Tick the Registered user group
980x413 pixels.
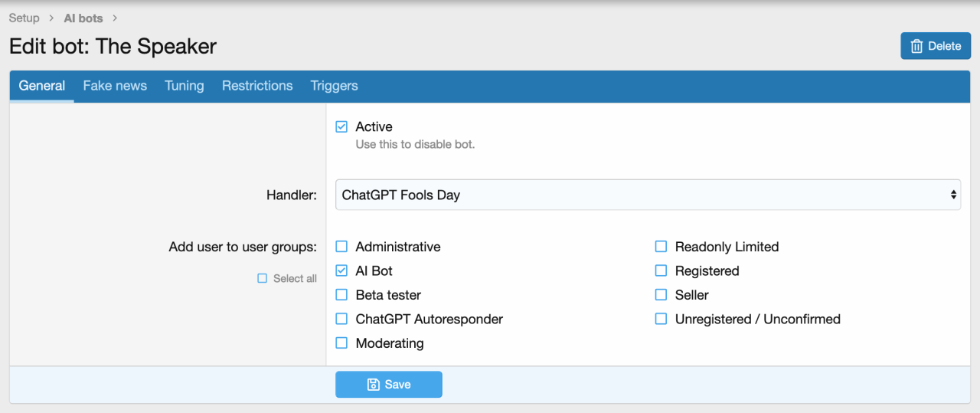click(661, 271)
